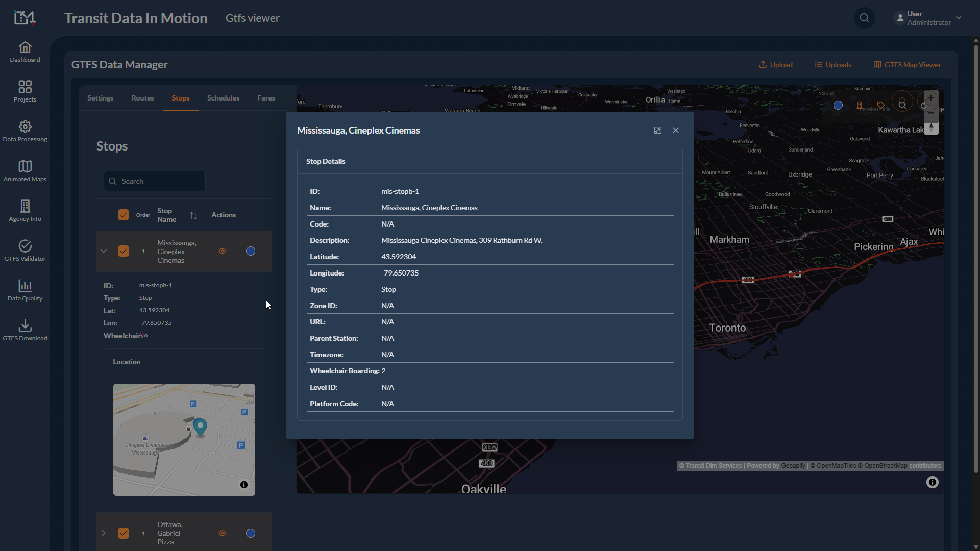Screen dimensions: 980x551
Task: Uncheck the Mississauga, Cineplex Cinemas checkbox
Action: pyautogui.click(x=124, y=251)
